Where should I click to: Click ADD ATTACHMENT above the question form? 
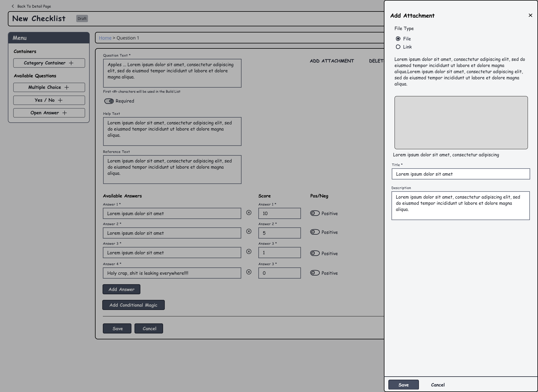pos(332,61)
